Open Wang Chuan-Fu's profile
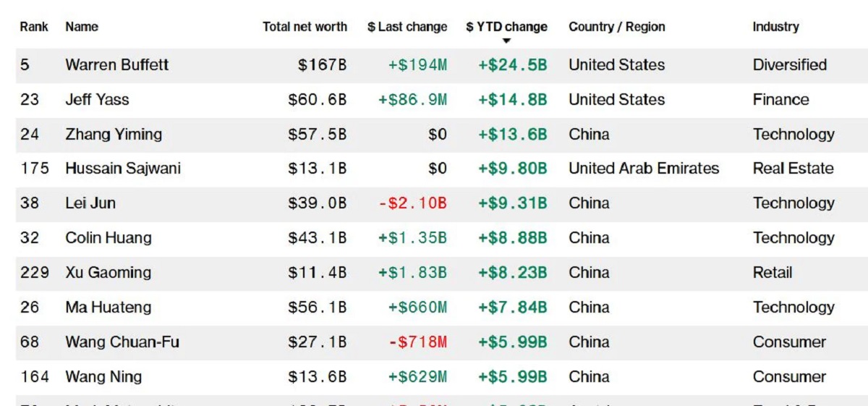The width and height of the screenshot is (868, 406). (122, 342)
